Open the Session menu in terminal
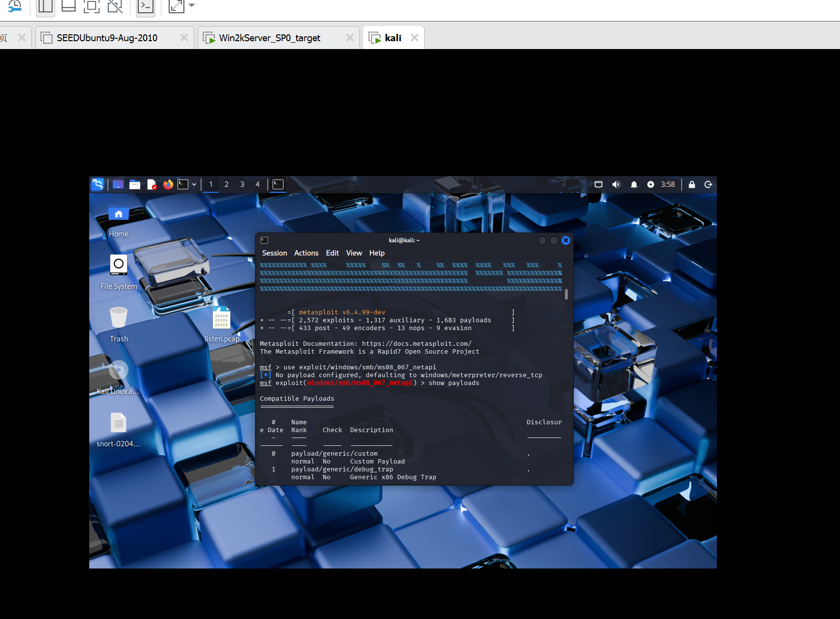 [275, 253]
